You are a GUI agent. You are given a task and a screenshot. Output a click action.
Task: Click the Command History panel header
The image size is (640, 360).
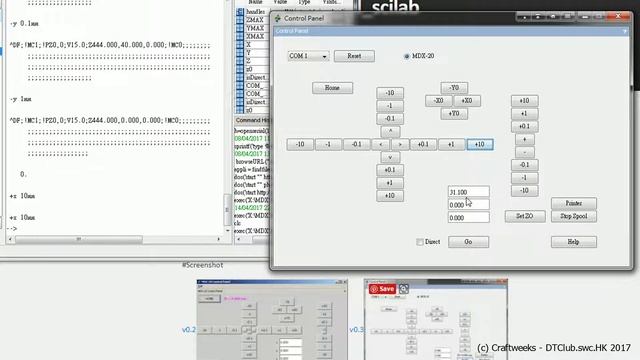pyautogui.click(x=252, y=120)
